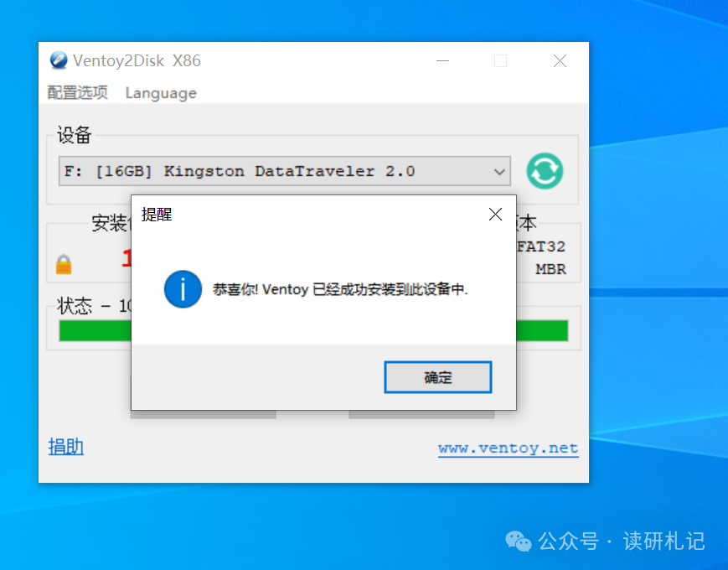Minimize the Ventoy2Disk window
728x570 pixels.
(x=443, y=60)
